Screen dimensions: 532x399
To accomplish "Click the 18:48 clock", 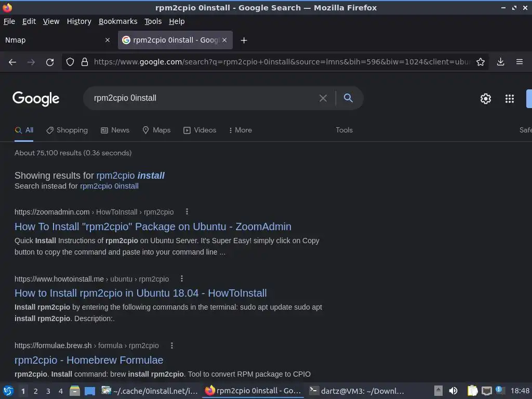I will [520, 391].
